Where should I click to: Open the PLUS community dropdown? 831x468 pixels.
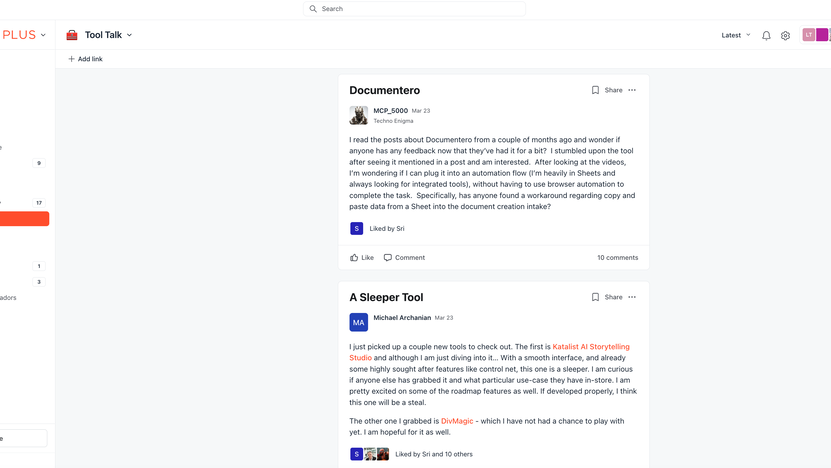point(43,35)
